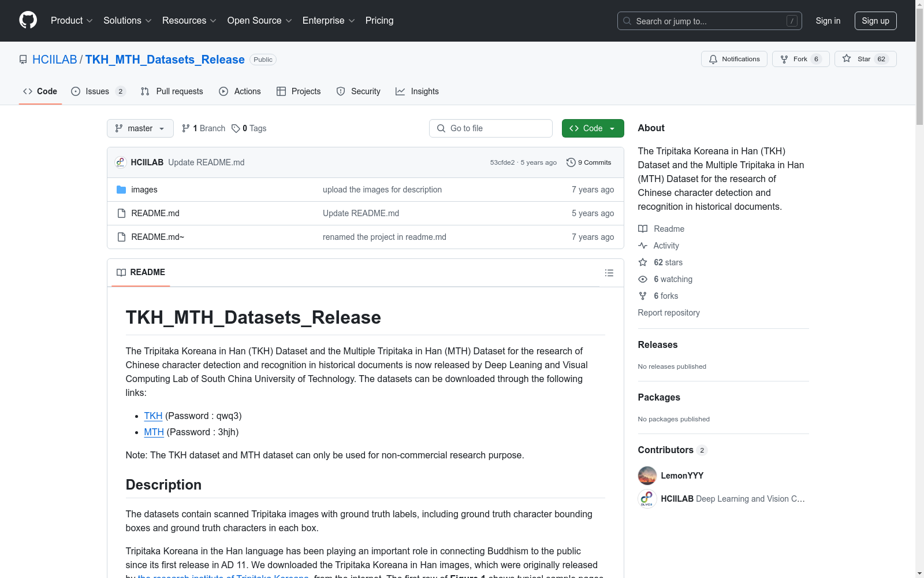The width and height of the screenshot is (924, 578).
Task: Fork this repository
Action: coord(800,59)
